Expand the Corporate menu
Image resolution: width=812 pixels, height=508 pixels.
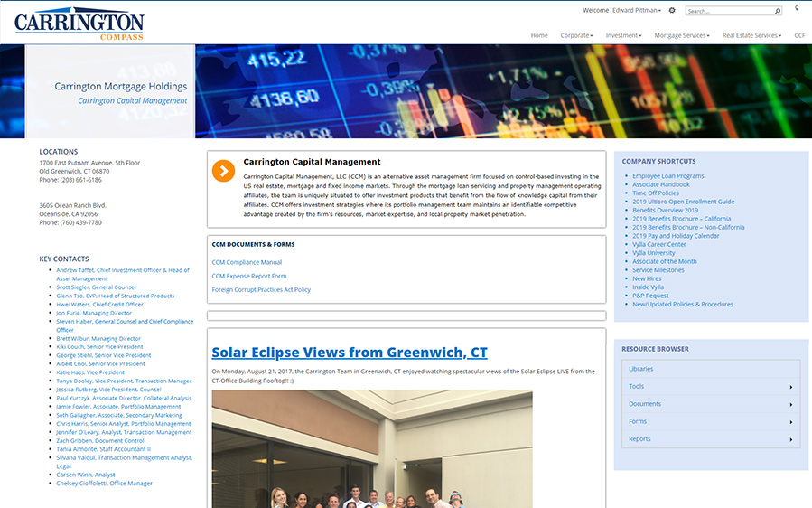576,36
